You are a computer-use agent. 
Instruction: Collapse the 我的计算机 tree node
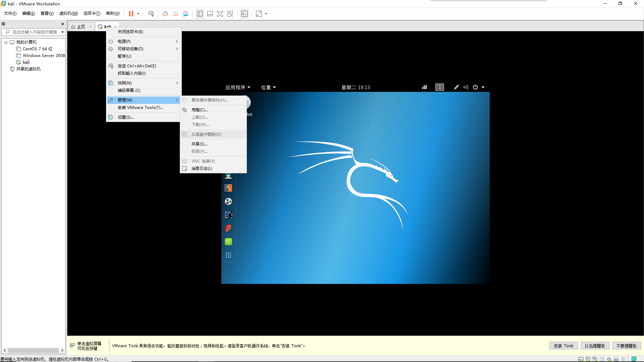click(6, 42)
